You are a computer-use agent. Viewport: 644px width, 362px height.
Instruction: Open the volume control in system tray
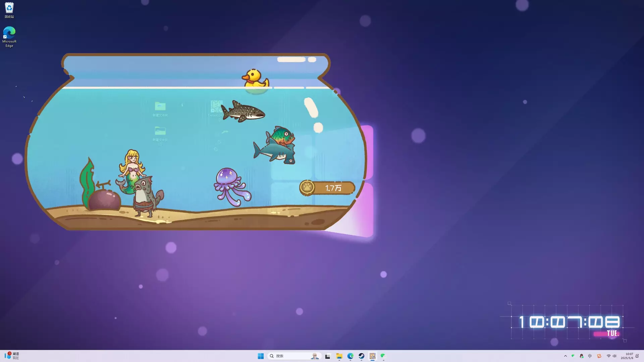614,356
